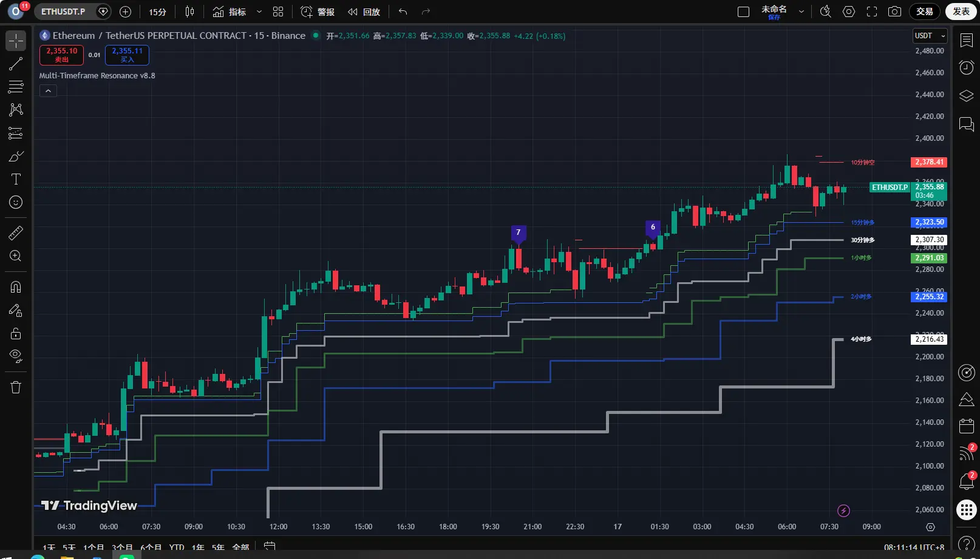
Task: Click the compare or add symbol plus icon
Action: pos(126,12)
